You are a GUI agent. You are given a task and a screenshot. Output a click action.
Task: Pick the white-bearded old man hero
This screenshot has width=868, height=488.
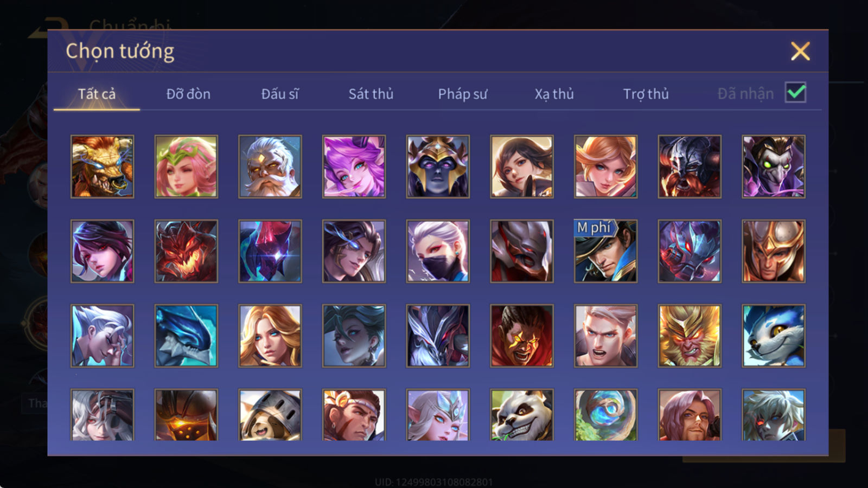point(270,166)
